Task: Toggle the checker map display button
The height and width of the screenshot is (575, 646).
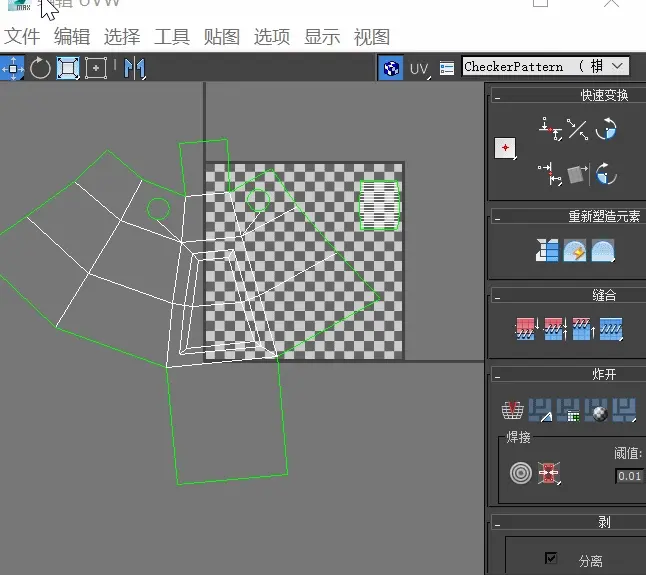Action: 391,68
